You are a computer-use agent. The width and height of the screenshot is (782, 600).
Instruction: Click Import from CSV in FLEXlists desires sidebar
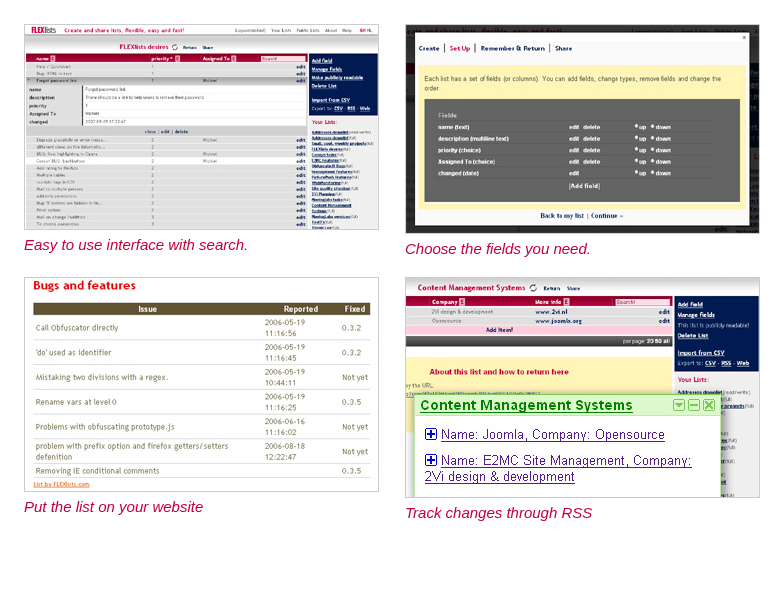pyautogui.click(x=331, y=100)
